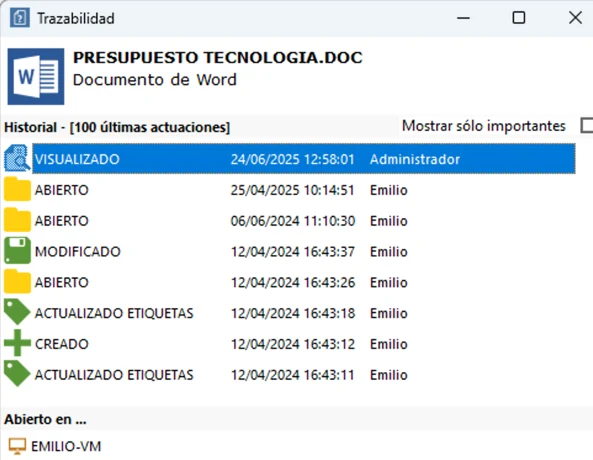The height and width of the screenshot is (460, 593).
Task: Maximize the Trazabilidad window
Action: [x=518, y=18]
